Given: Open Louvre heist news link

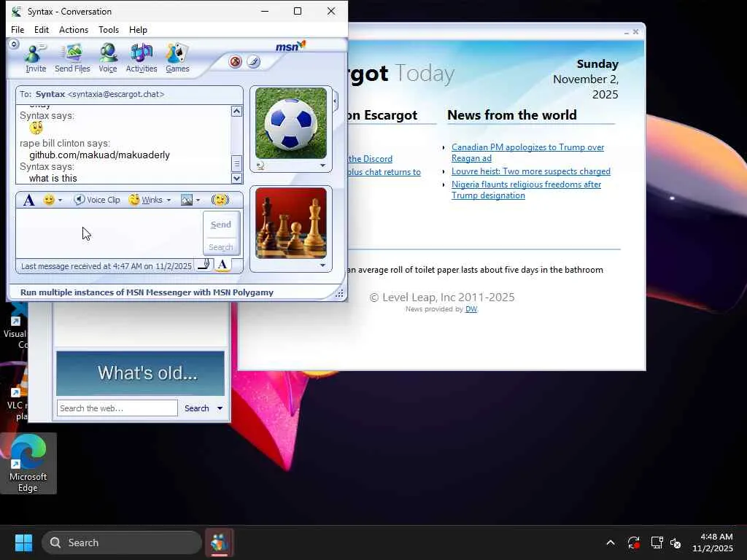Looking at the screenshot, I should 531,171.
